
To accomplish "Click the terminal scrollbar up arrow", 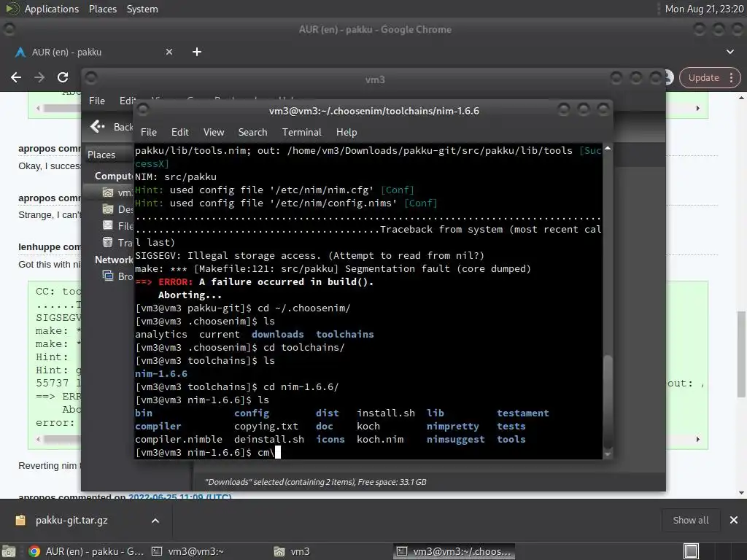I will (x=608, y=149).
